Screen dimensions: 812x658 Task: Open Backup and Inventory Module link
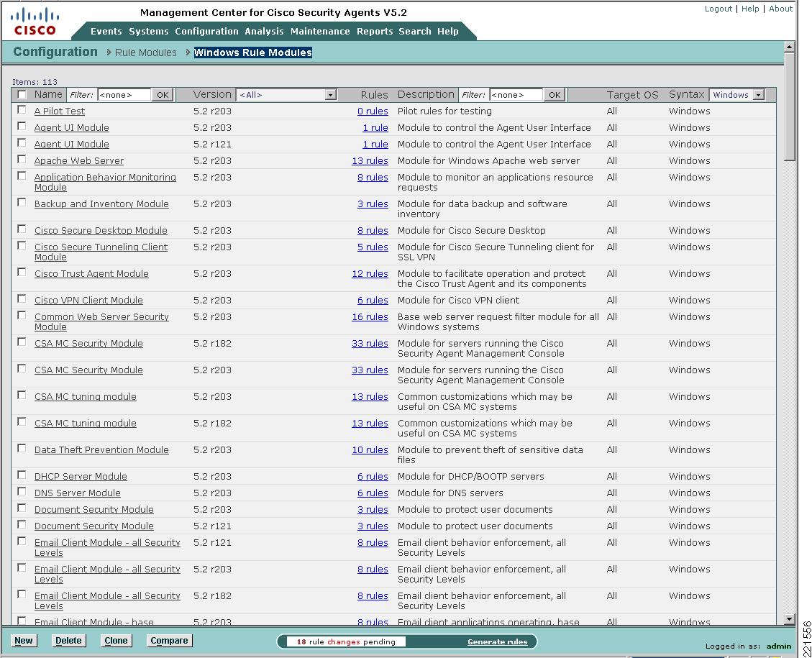101,204
